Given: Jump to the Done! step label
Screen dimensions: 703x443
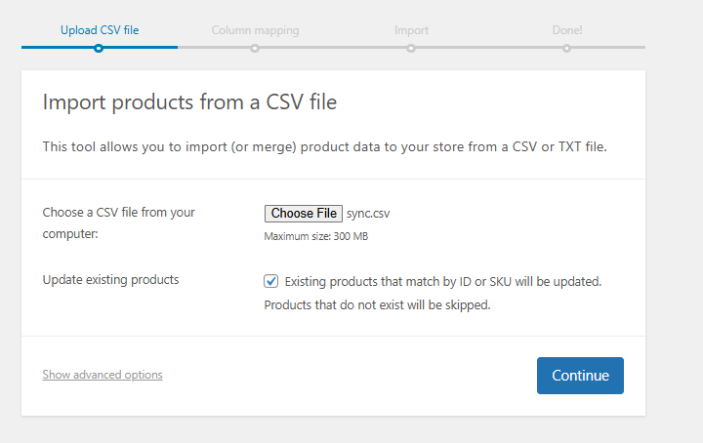Looking at the screenshot, I should pos(567,30).
